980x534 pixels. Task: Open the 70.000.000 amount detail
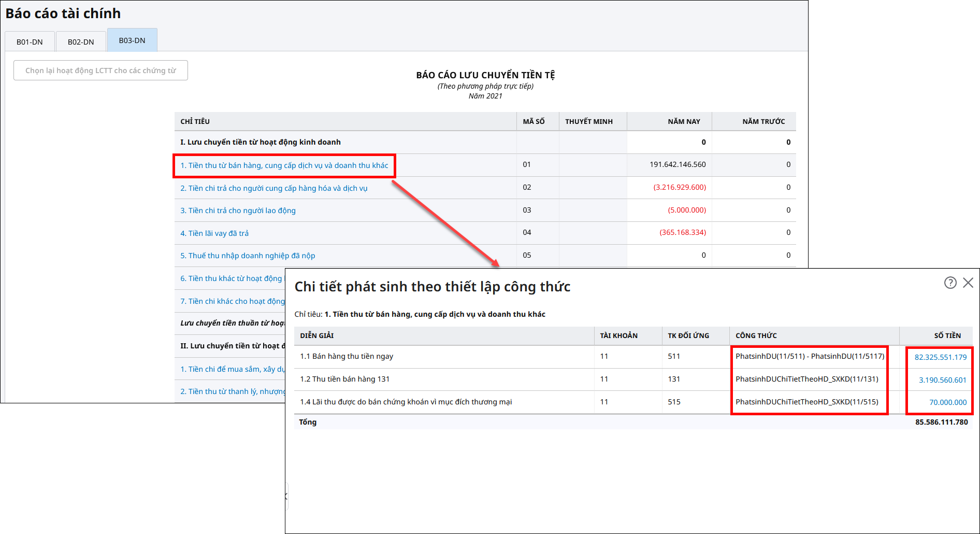tap(947, 402)
